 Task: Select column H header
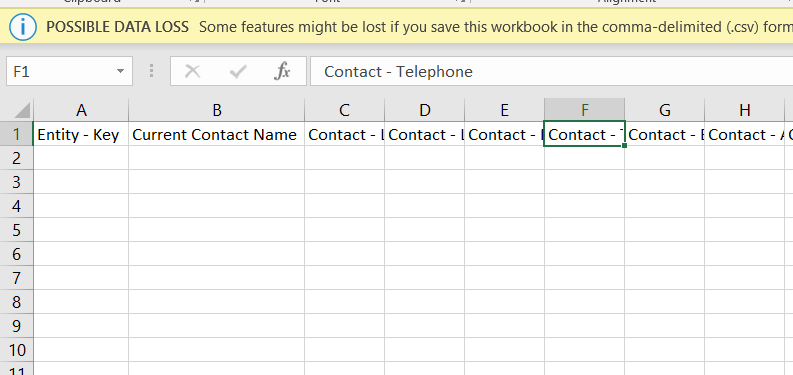pyautogui.click(x=744, y=110)
